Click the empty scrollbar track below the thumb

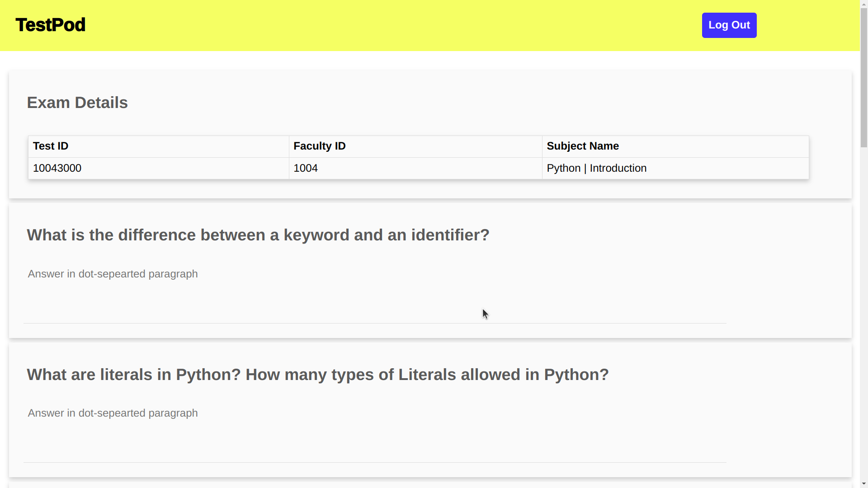[x=863, y=316]
